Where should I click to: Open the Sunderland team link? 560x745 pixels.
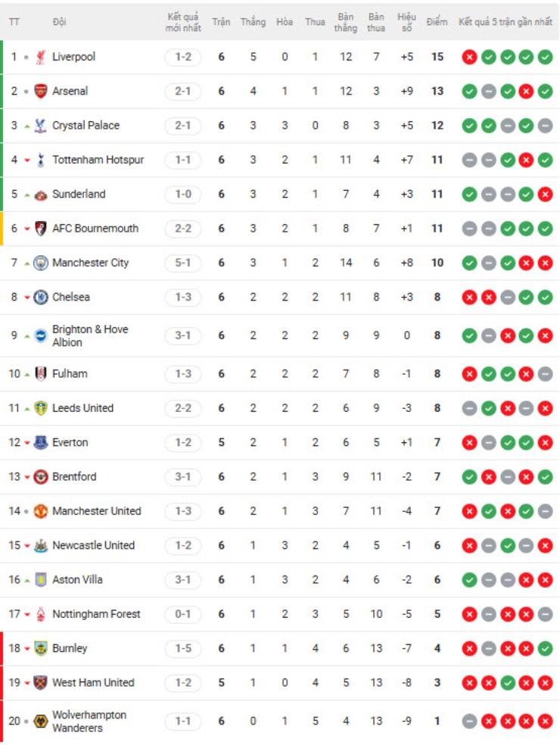coord(79,195)
